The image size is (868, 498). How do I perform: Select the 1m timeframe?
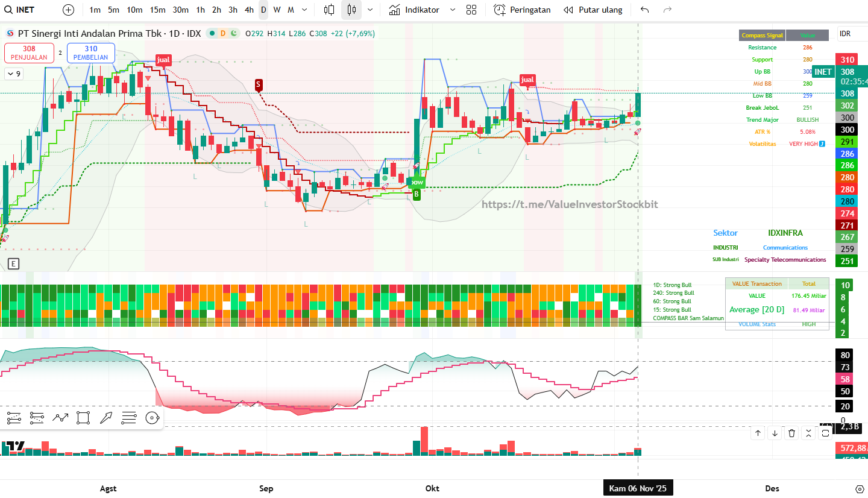coord(95,10)
